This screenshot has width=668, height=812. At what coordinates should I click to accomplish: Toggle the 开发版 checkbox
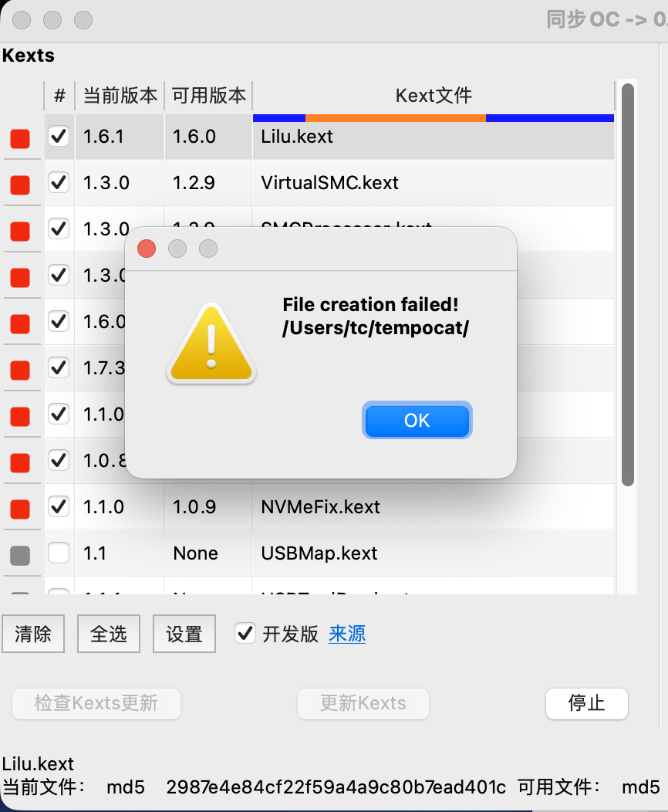coord(245,634)
